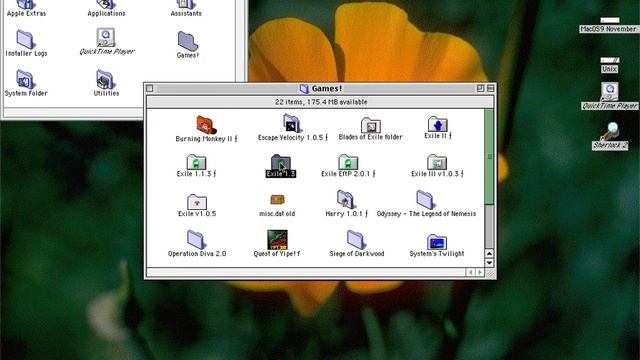Open the Exile EftP 2.0.1 folder
The height and width of the screenshot is (360, 640).
[348, 162]
